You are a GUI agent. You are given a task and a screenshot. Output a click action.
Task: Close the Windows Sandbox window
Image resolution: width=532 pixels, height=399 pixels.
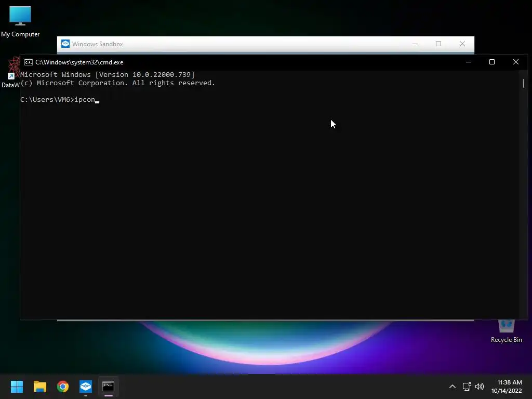pyautogui.click(x=462, y=44)
